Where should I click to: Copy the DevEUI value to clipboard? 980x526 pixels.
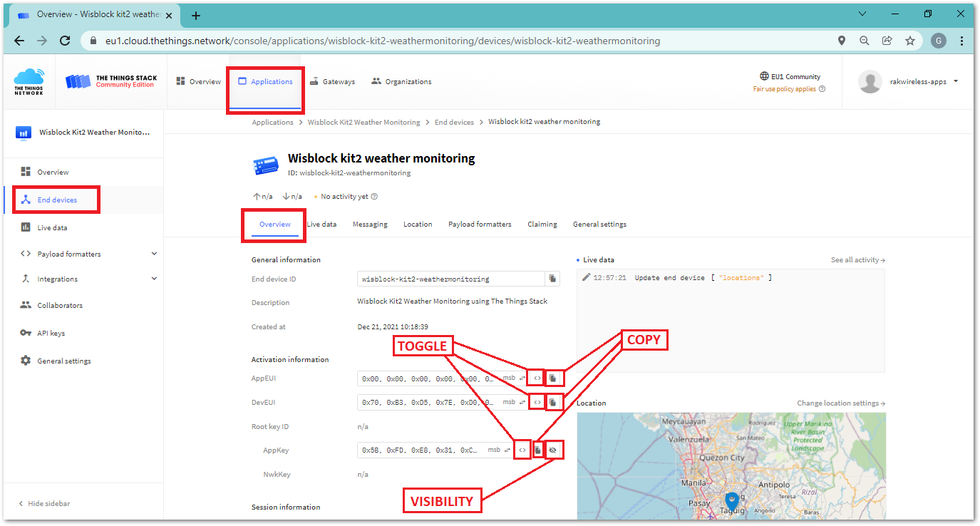click(552, 403)
